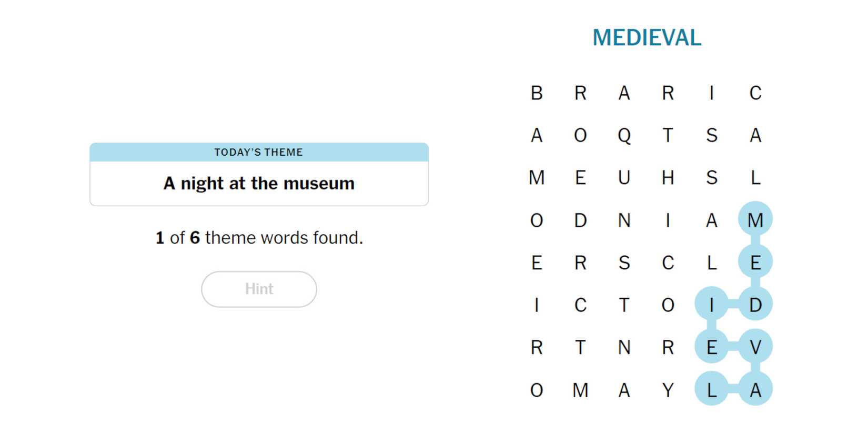Select letter C in the top-right corner
Image resolution: width=868 pixels, height=434 pixels.
click(x=755, y=93)
